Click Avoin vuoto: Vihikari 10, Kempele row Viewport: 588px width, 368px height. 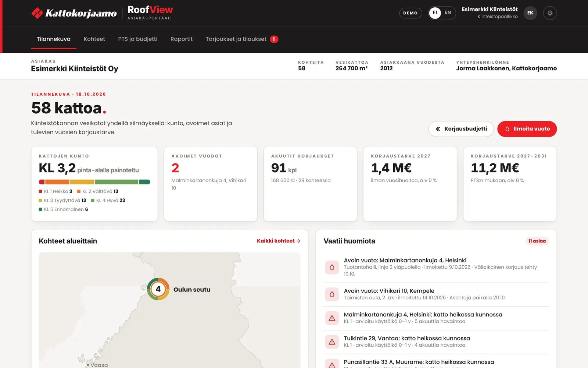click(x=436, y=294)
